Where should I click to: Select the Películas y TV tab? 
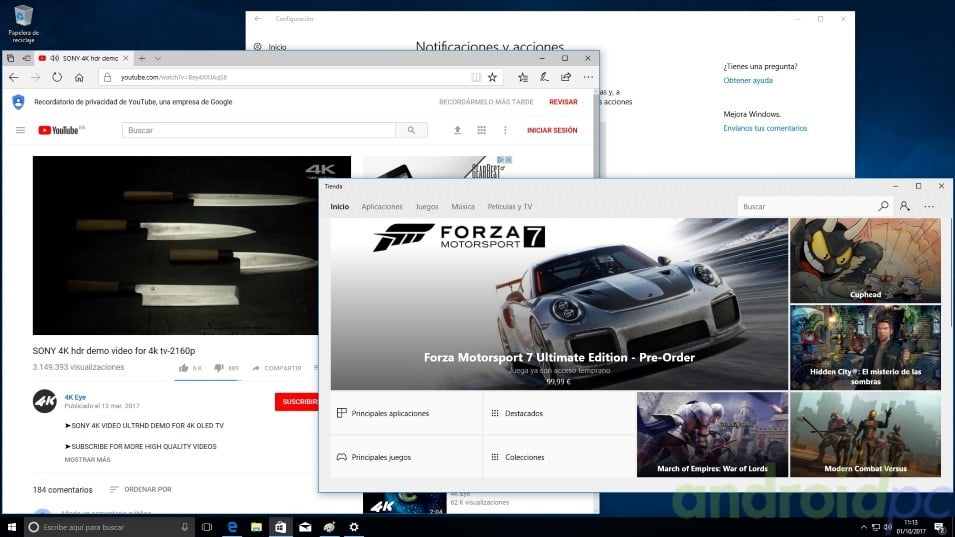point(509,207)
